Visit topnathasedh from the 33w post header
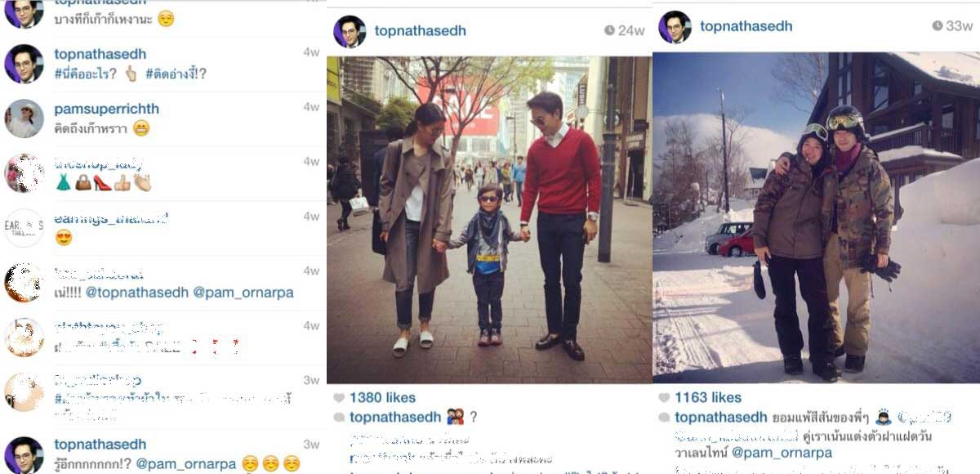This screenshot has height=474, width=980. (746, 26)
